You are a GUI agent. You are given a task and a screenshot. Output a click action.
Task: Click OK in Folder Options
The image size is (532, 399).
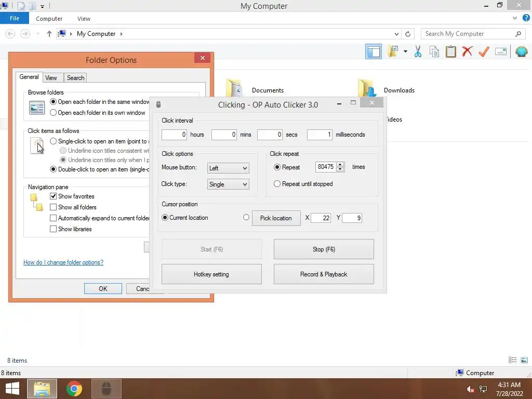click(103, 289)
